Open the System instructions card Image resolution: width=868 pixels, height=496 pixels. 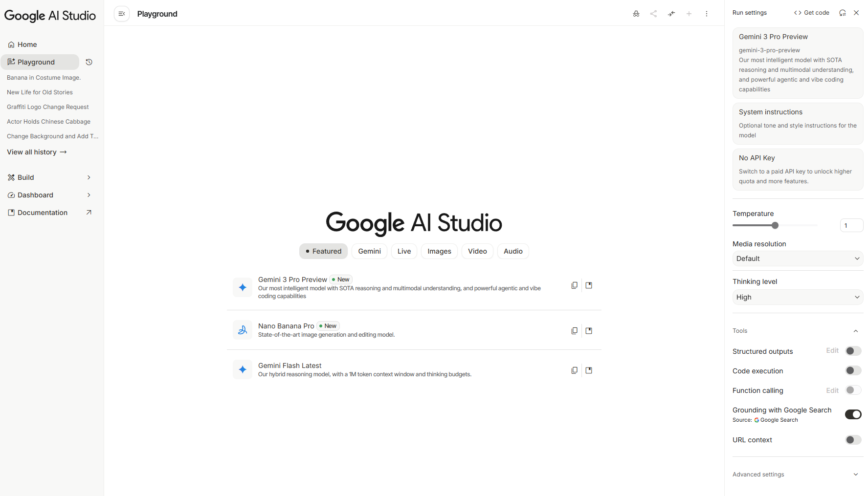point(798,124)
